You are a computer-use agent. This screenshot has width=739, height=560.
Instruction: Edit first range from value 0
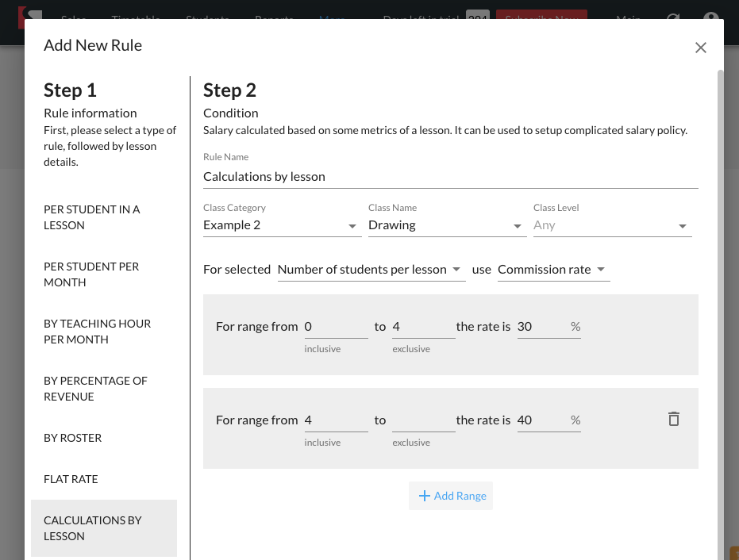click(336, 326)
